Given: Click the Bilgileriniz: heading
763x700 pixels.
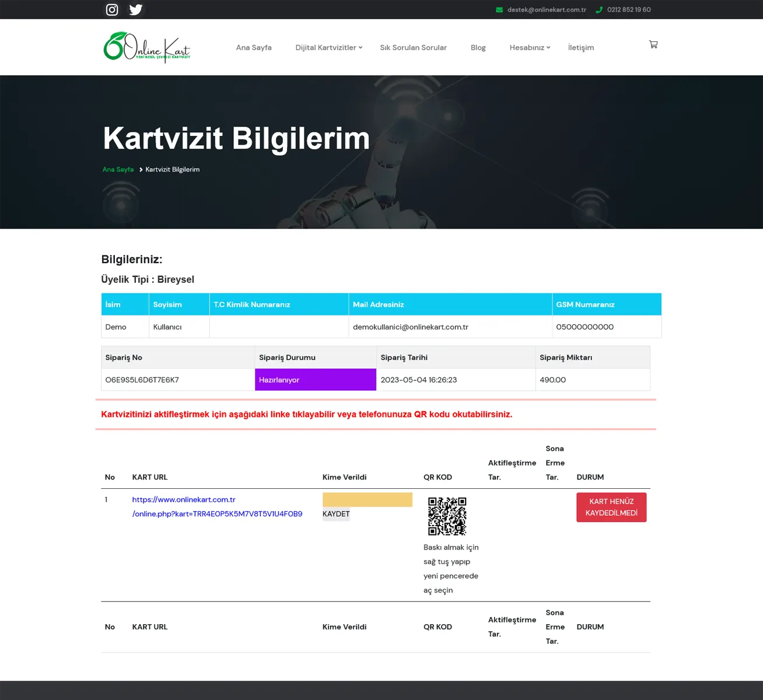Looking at the screenshot, I should [x=132, y=260].
